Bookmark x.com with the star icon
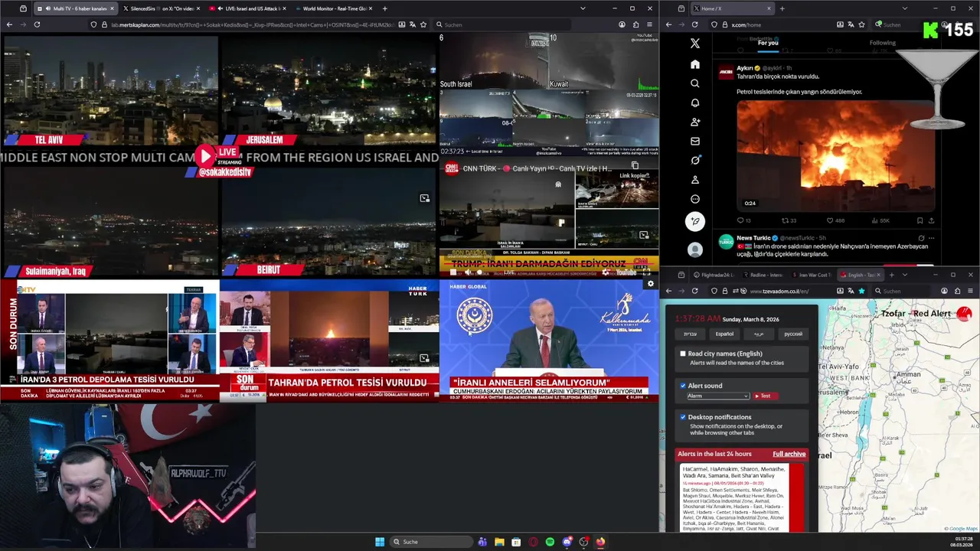 (861, 24)
